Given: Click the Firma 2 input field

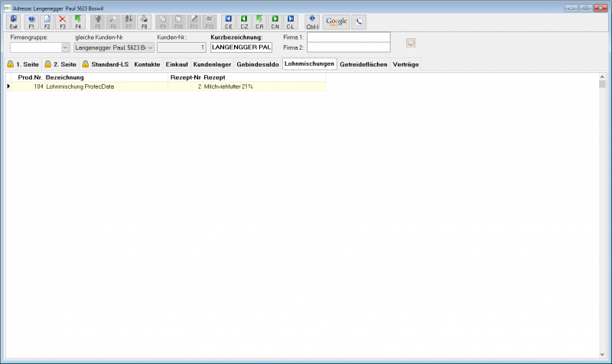Looking at the screenshot, I should tap(349, 47).
